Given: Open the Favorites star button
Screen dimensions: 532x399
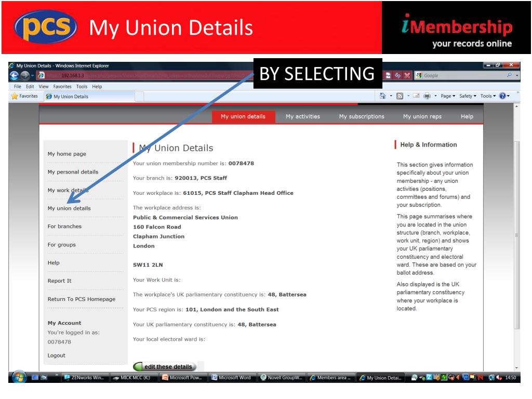Looking at the screenshot, I should [24, 96].
